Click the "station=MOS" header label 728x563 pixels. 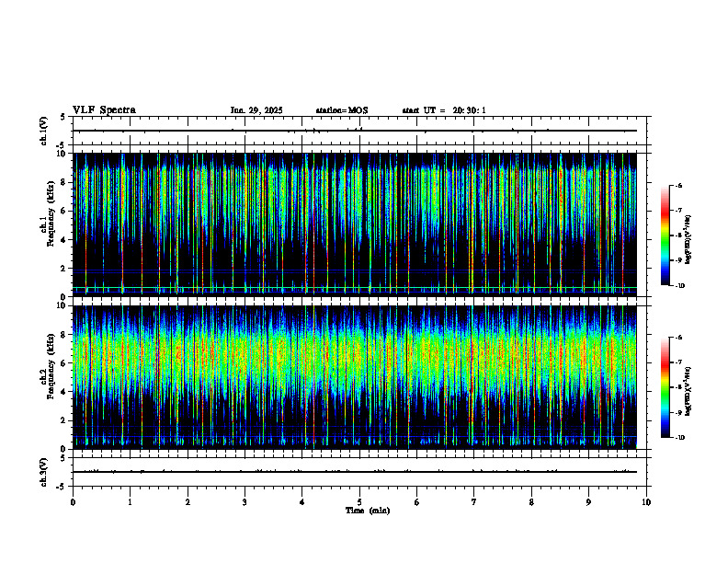pyautogui.click(x=342, y=110)
